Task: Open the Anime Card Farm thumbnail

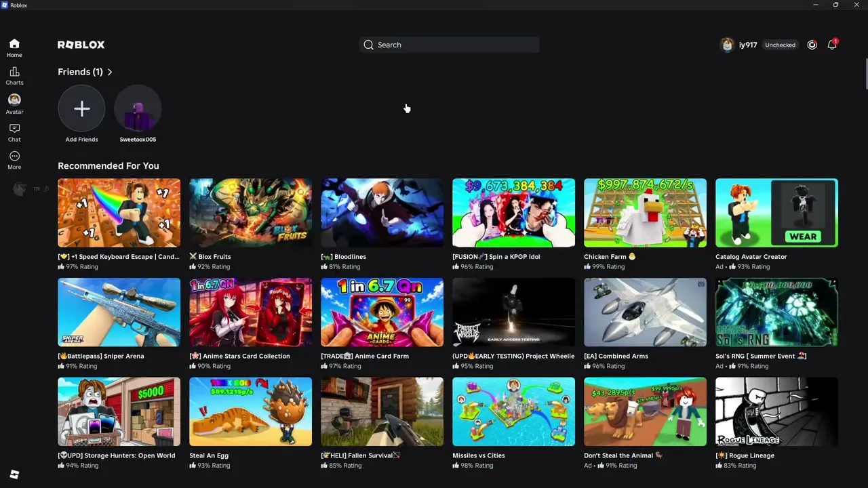Action: point(382,312)
